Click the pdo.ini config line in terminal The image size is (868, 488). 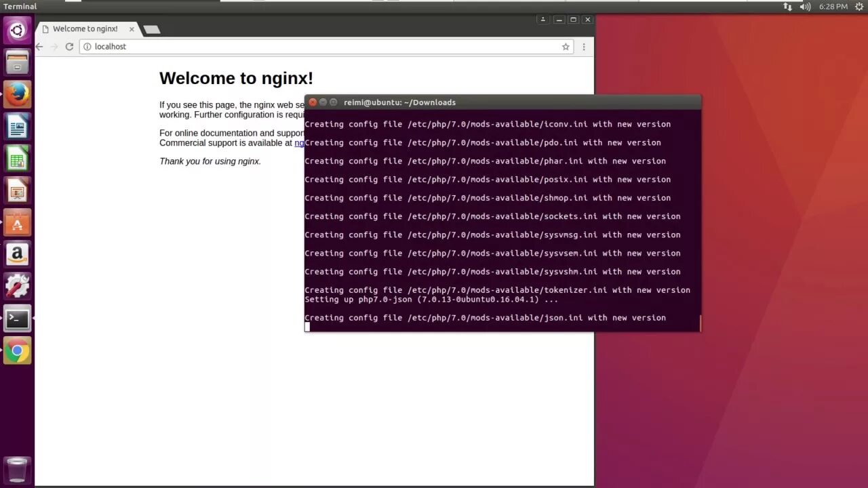click(483, 142)
